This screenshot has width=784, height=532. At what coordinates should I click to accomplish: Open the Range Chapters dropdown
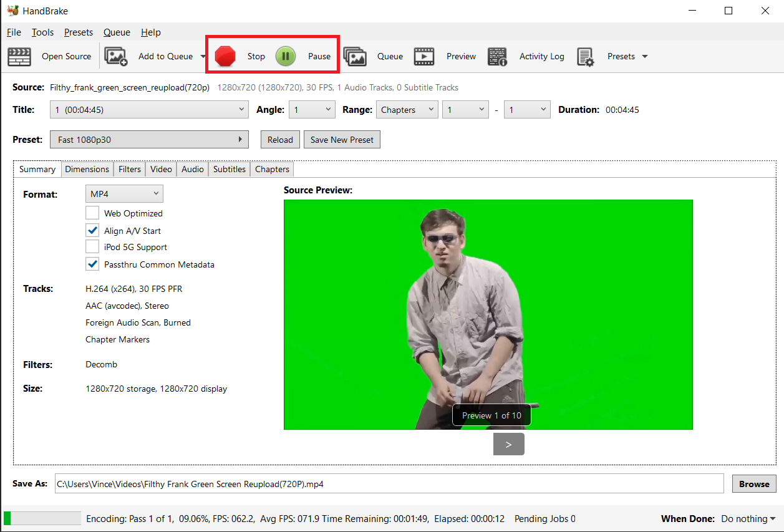pyautogui.click(x=407, y=109)
